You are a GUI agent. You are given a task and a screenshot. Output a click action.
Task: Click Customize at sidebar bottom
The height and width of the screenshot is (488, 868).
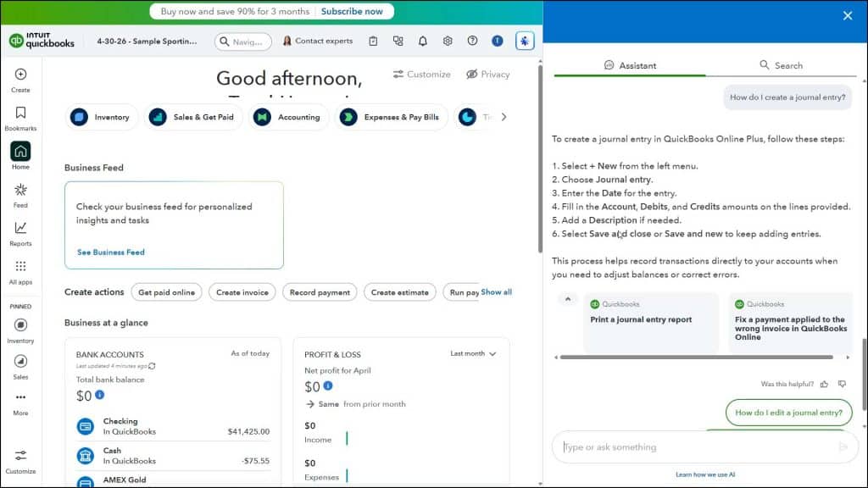(x=20, y=462)
